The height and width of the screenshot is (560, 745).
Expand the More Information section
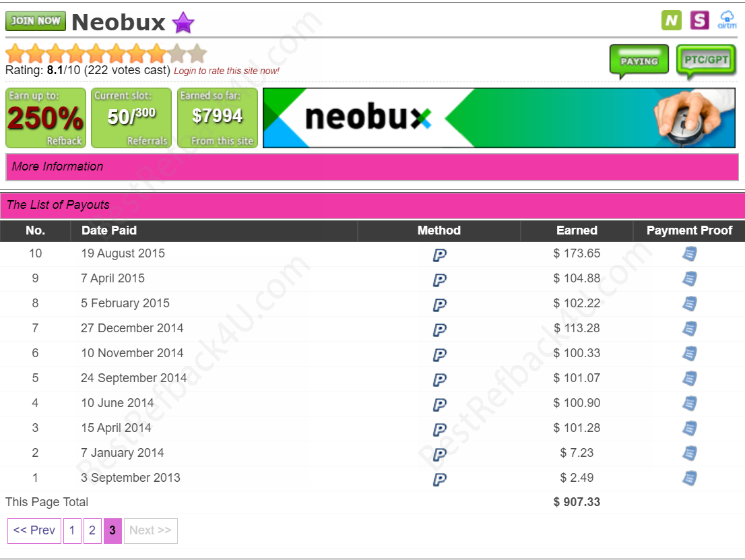[372, 167]
